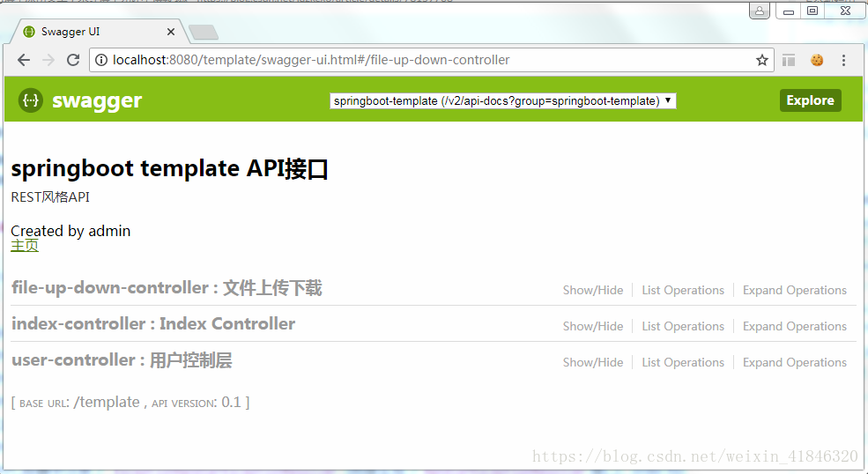The width and height of the screenshot is (868, 474).
Task: Click List Operations for index-controller
Action: [x=683, y=326]
